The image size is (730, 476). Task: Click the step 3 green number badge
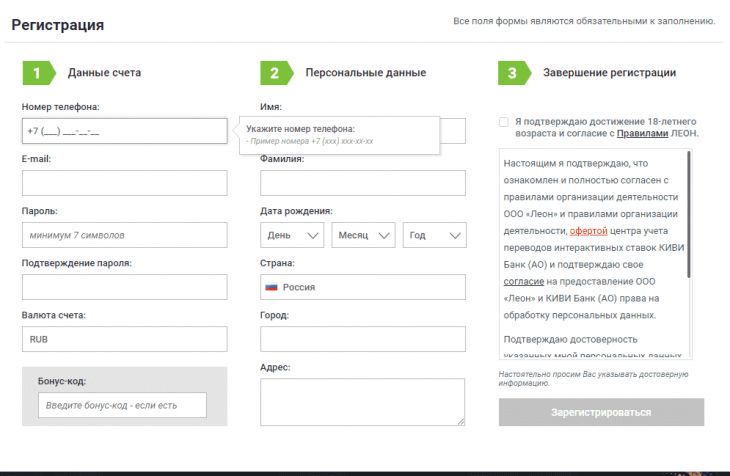(x=512, y=73)
